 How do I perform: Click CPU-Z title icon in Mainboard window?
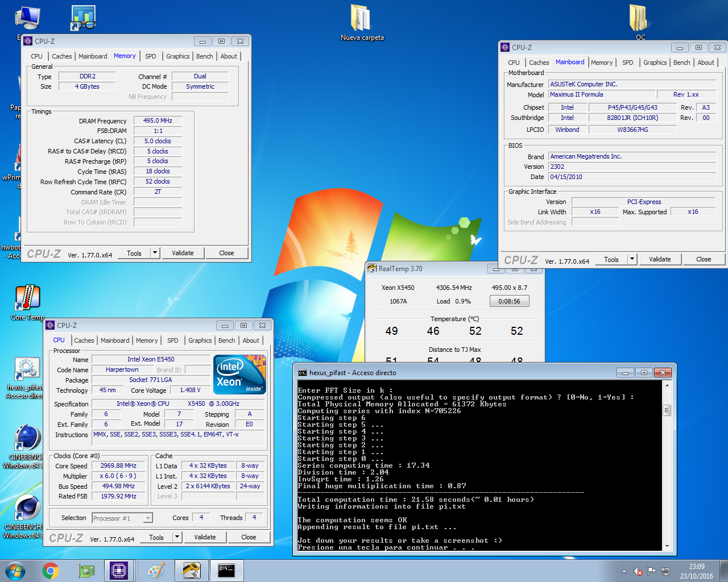tap(505, 47)
